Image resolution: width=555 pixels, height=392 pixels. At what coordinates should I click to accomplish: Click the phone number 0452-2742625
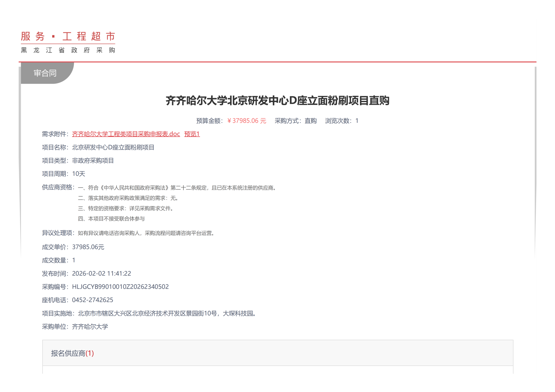click(92, 300)
